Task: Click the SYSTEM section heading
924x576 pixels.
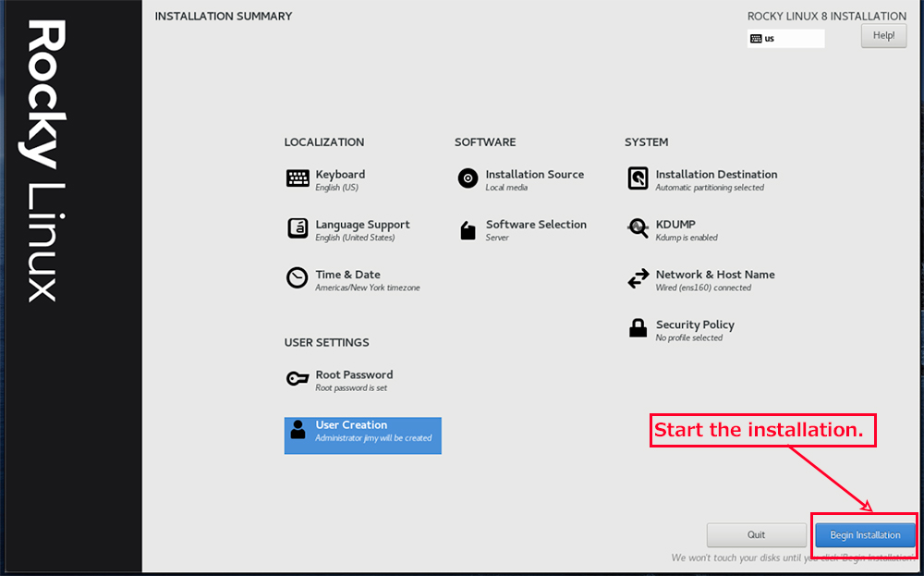Action: (x=647, y=142)
